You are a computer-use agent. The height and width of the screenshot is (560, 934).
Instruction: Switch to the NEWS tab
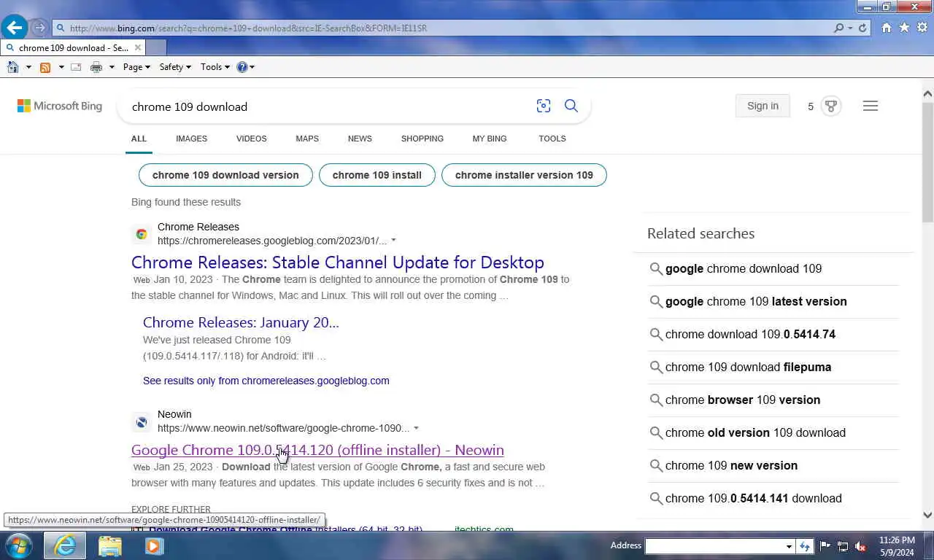point(360,139)
